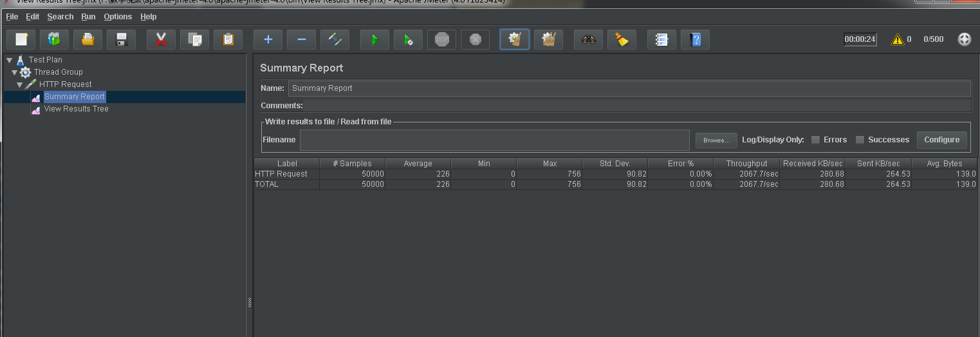The height and width of the screenshot is (337, 980).
Task: Open the Templates icon
Action: 54,40
